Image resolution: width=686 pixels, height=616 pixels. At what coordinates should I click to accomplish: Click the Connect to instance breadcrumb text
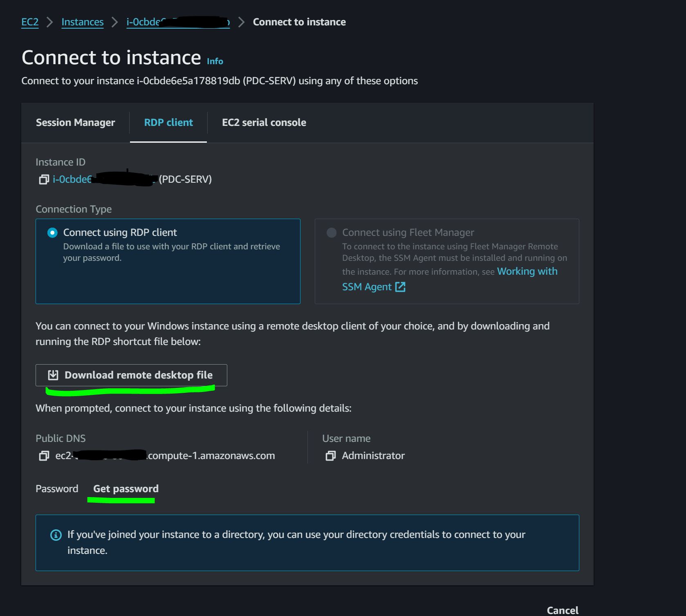(299, 22)
